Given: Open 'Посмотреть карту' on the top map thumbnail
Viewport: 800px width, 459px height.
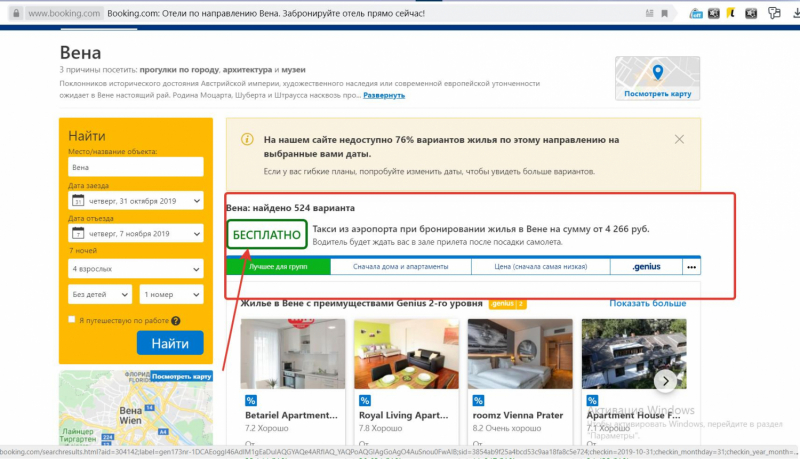Looking at the screenshot, I should click(658, 94).
